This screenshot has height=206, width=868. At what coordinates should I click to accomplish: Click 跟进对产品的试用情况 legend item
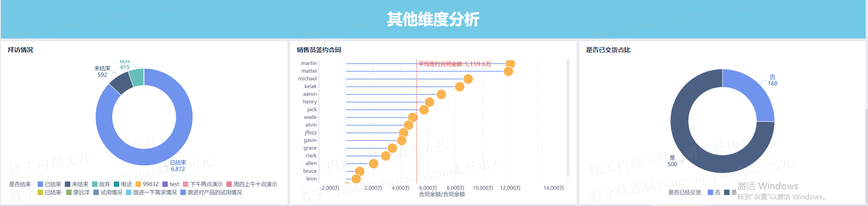coord(211,192)
